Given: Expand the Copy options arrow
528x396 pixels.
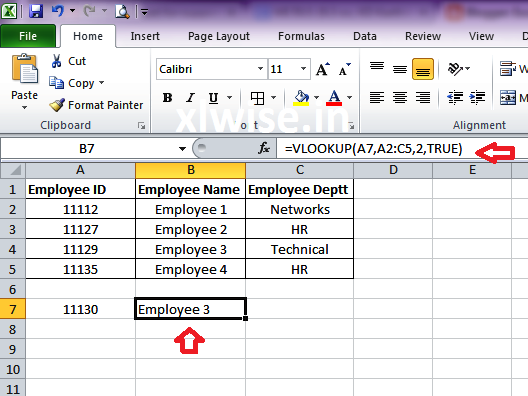Looking at the screenshot, I should pos(101,82).
